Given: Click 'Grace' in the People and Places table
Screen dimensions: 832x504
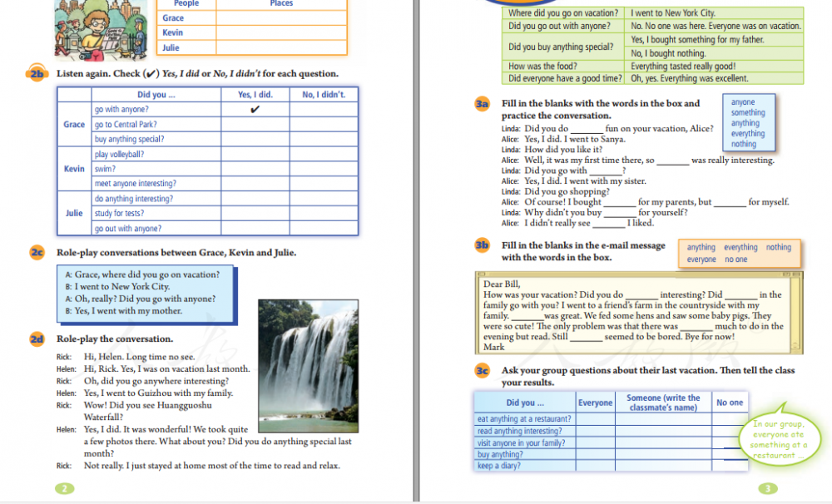Looking at the screenshot, I should coord(173,18).
